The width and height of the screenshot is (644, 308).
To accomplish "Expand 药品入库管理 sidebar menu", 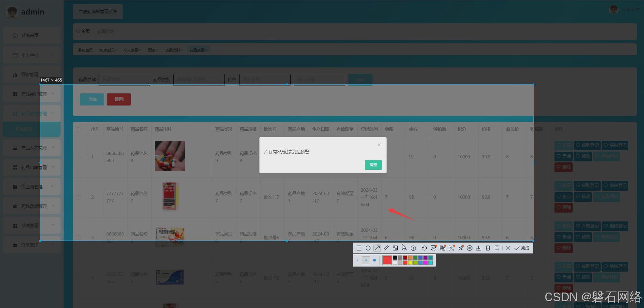I will (x=32, y=148).
